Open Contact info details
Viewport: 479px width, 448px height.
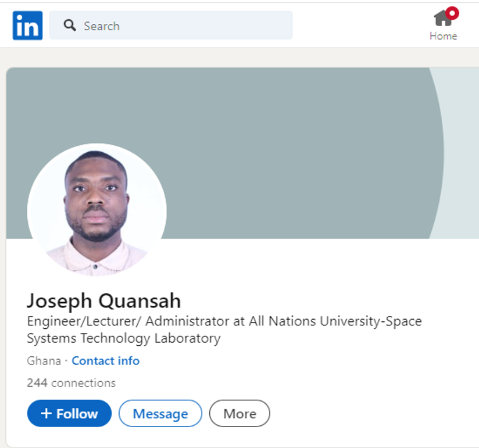(105, 360)
